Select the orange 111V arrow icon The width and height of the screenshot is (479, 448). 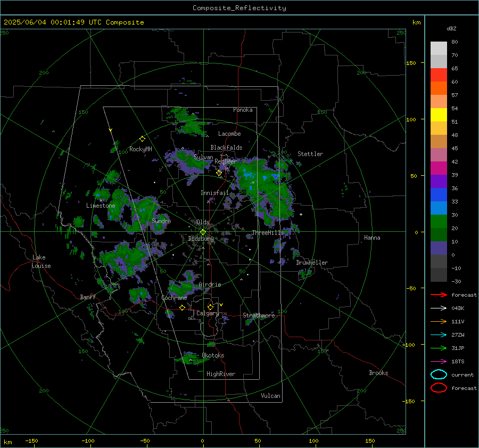click(439, 321)
